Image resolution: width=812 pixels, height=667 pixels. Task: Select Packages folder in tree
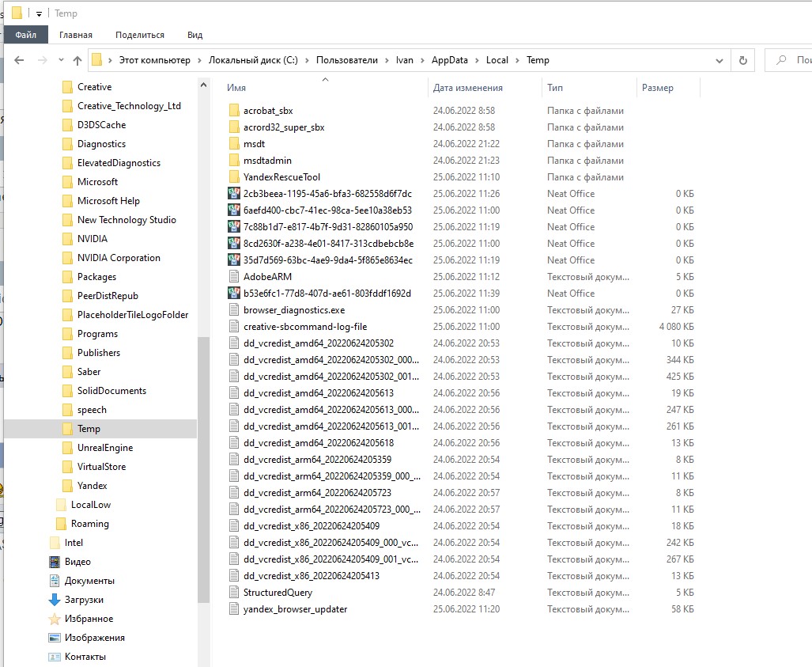(96, 277)
